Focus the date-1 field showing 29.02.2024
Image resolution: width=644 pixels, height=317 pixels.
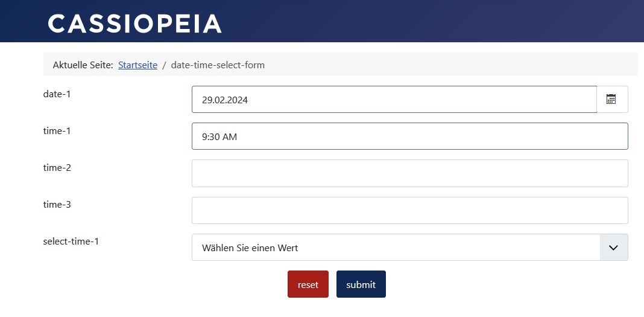click(x=394, y=100)
